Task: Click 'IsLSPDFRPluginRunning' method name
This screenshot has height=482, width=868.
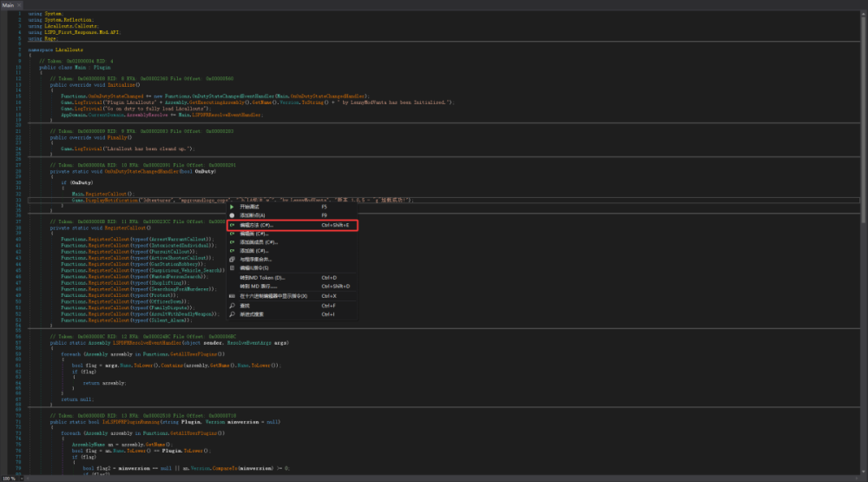Action: (x=130, y=422)
